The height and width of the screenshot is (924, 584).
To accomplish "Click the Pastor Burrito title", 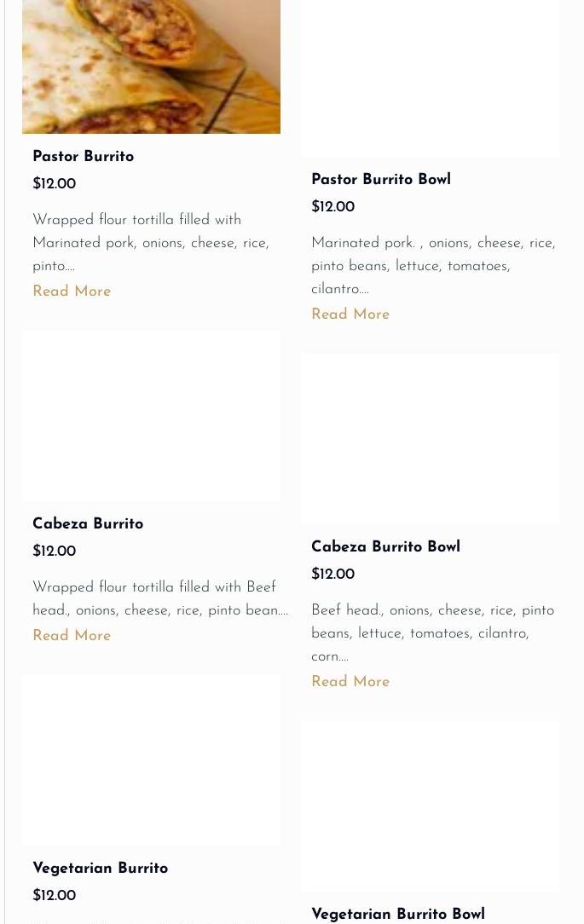I will tap(83, 157).
